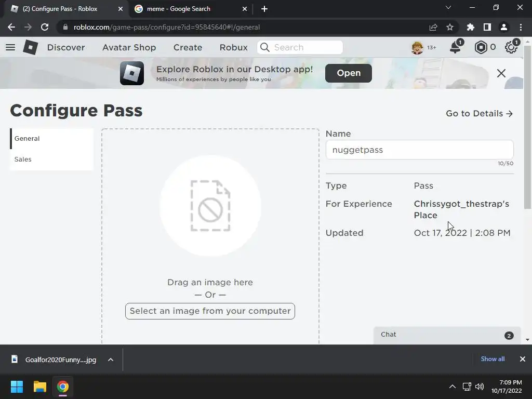Click the Roblox logo home icon
The width and height of the screenshot is (532, 399).
pyautogui.click(x=31, y=47)
